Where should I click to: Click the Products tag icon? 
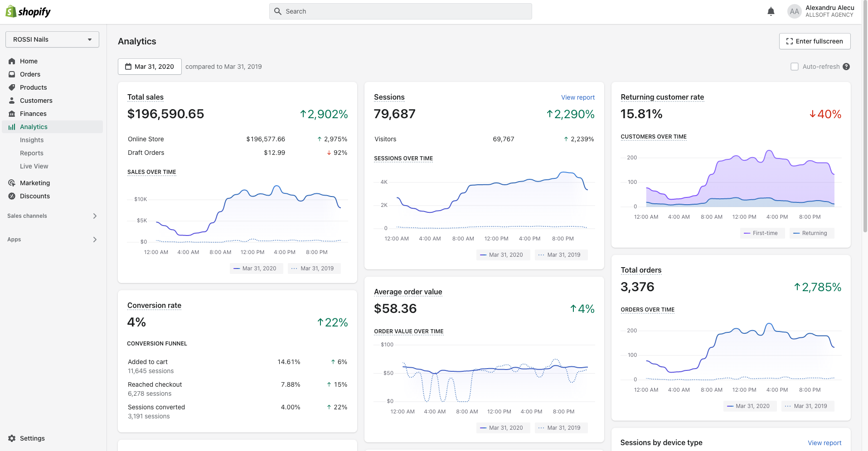point(12,87)
